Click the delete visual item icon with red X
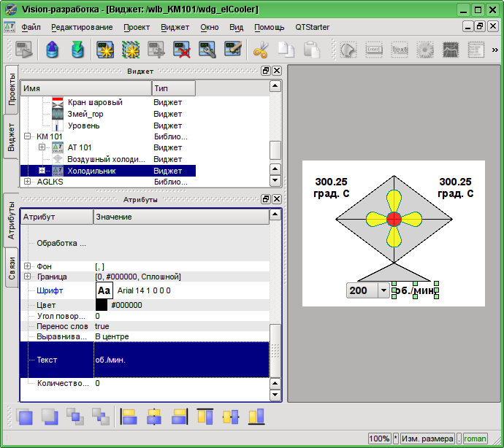 point(182,50)
